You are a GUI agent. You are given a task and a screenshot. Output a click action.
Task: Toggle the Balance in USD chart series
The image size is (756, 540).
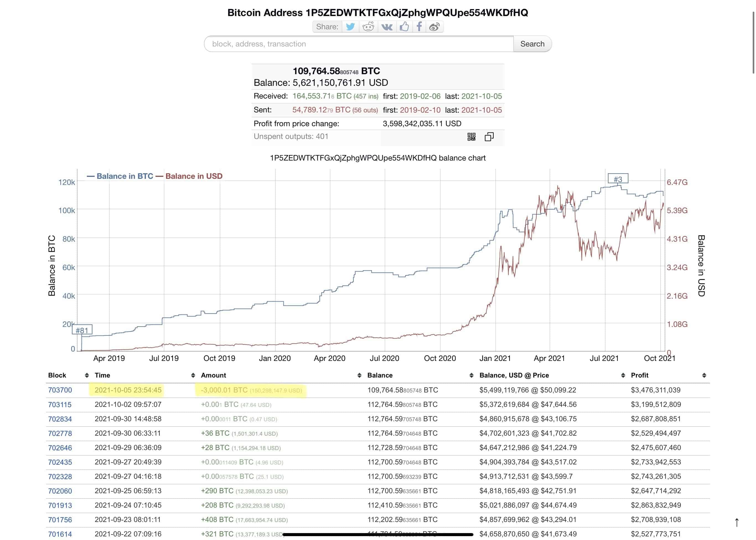pyautogui.click(x=189, y=176)
